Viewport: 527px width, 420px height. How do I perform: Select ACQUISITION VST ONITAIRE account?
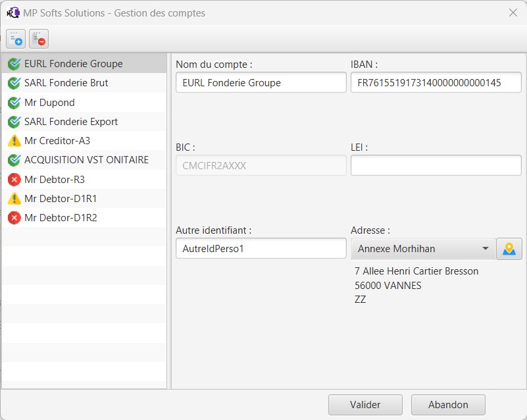[x=84, y=160]
